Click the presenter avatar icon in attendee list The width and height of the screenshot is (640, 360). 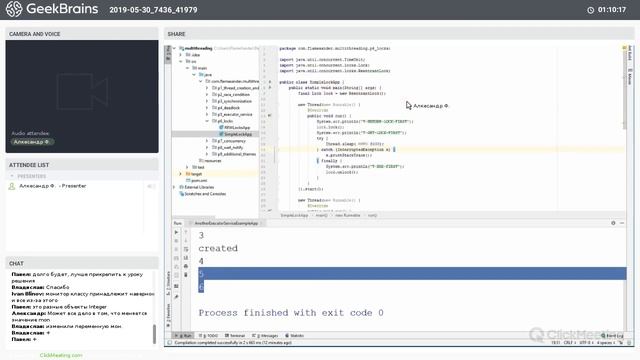pyautogui.click(x=12, y=186)
